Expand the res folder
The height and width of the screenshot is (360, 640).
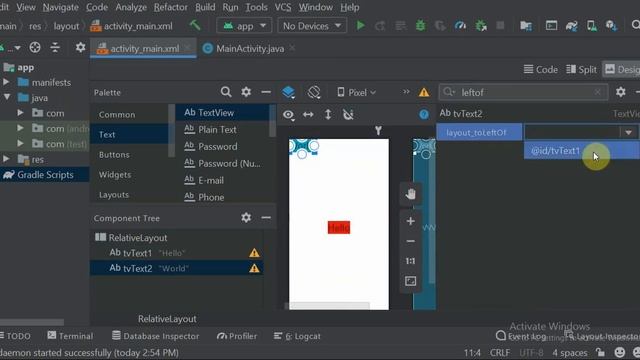(6, 159)
